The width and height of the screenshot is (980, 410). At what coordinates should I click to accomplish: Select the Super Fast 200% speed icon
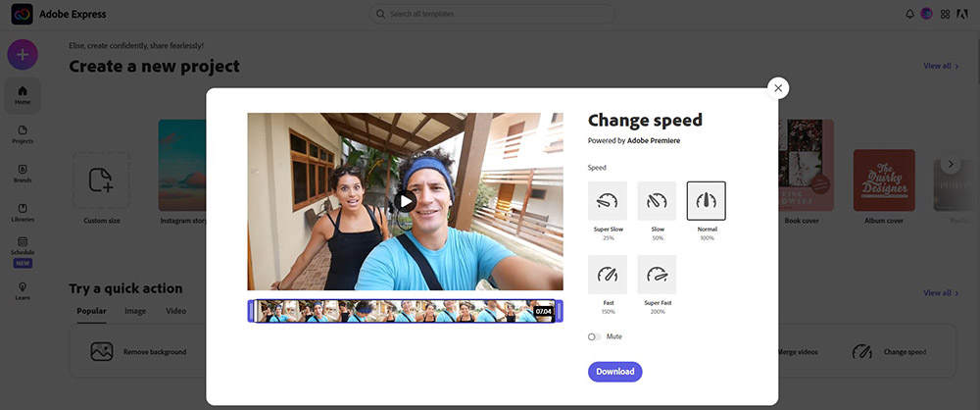click(657, 275)
